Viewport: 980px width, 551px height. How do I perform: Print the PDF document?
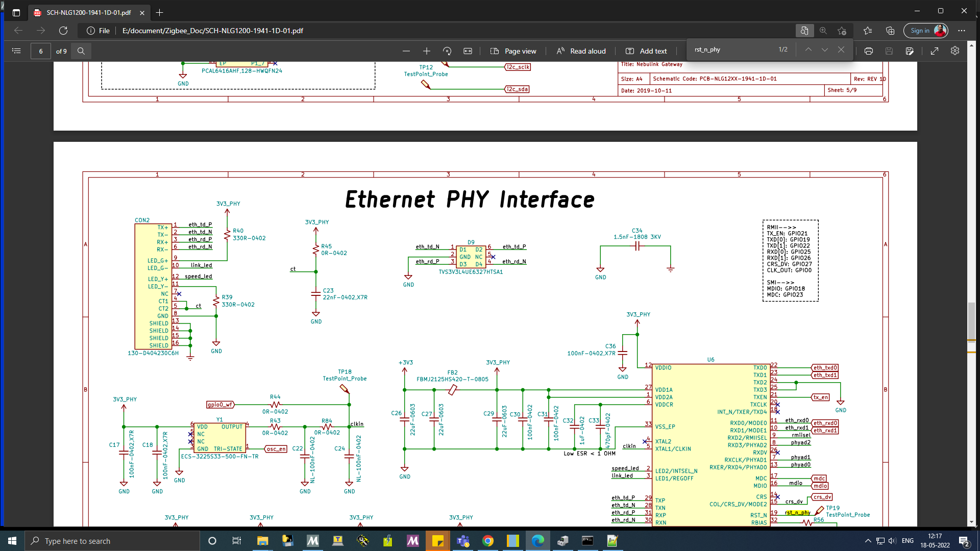869,51
